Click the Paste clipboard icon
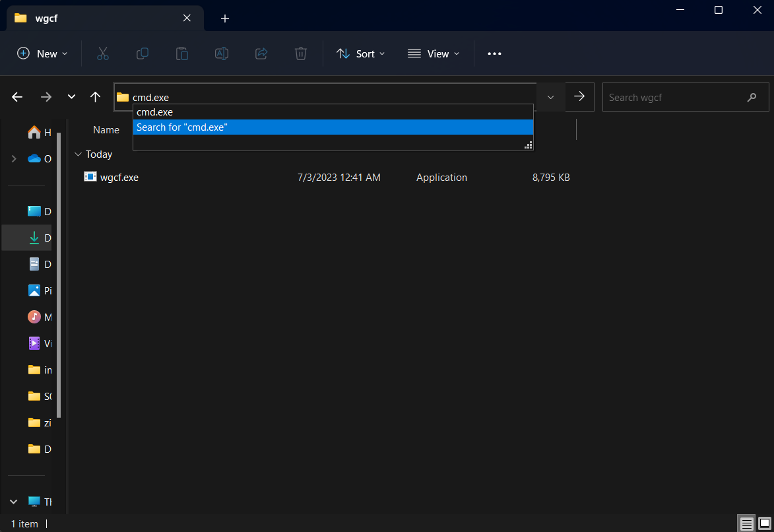This screenshot has width=774, height=532. [182, 54]
